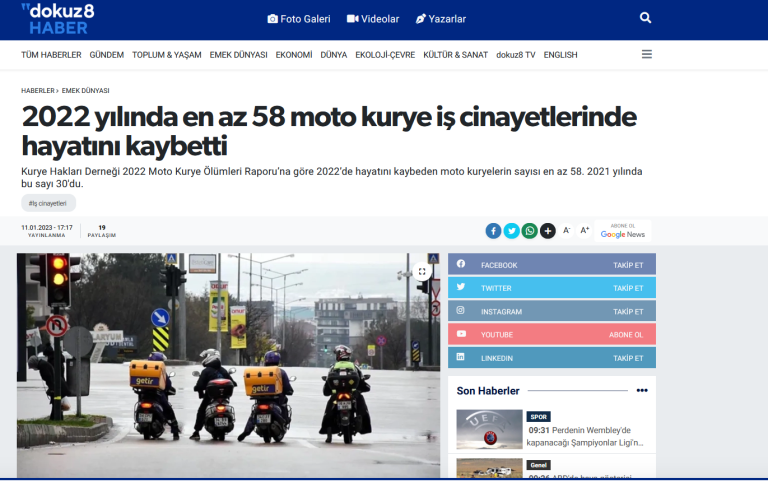
Task: Open the moto courier article photo
Action: point(228,365)
